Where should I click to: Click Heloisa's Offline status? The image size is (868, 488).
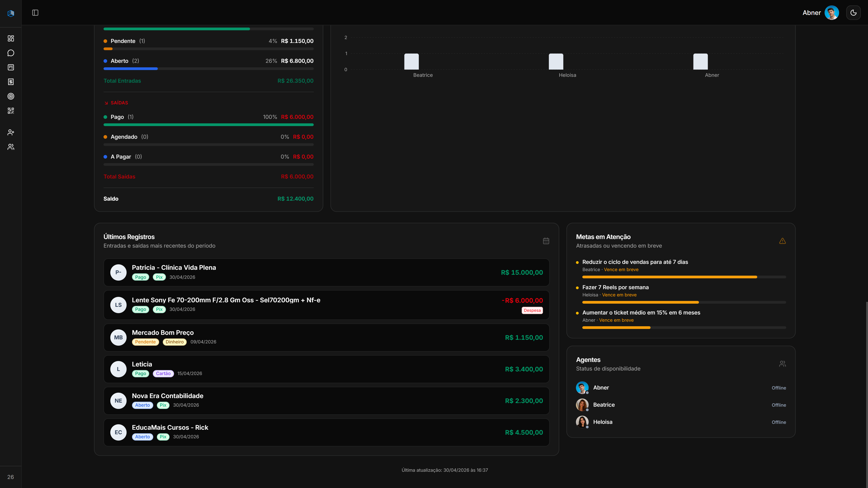coord(779,422)
